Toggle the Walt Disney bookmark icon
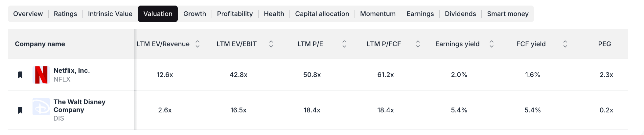 [x=20, y=110]
